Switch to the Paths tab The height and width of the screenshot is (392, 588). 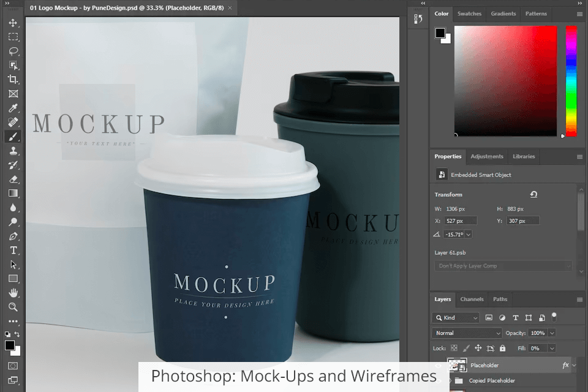[x=500, y=299]
